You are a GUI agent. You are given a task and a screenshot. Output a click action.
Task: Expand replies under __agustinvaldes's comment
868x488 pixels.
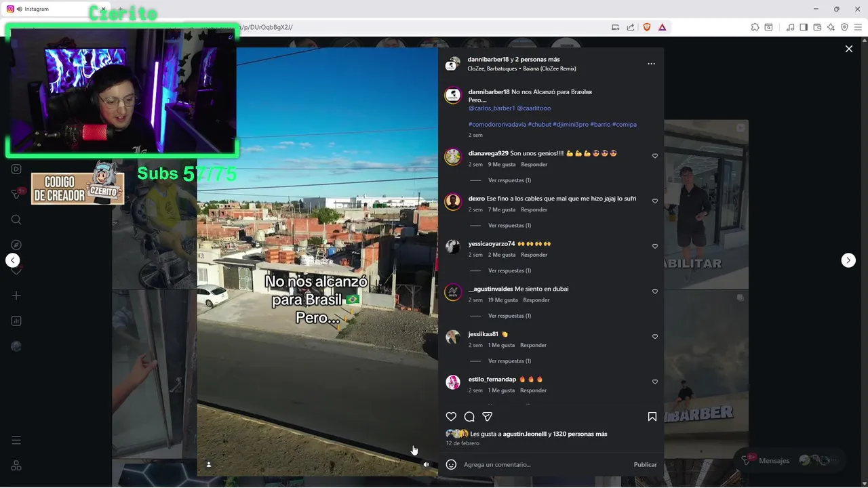(509, 316)
